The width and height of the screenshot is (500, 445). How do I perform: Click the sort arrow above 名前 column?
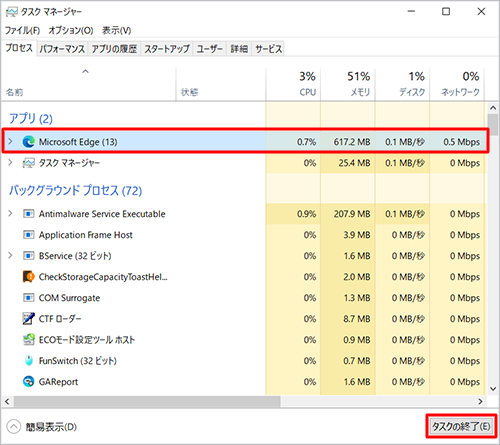pos(86,71)
